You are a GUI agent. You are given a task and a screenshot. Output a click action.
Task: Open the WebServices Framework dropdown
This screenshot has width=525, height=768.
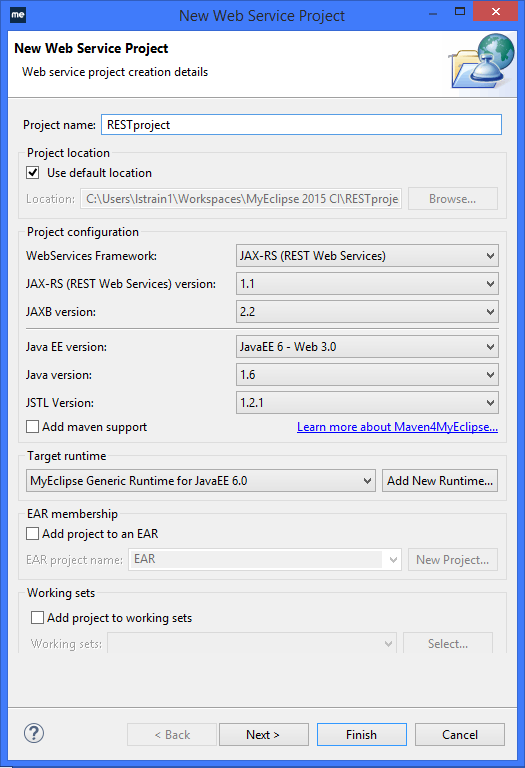[367, 256]
